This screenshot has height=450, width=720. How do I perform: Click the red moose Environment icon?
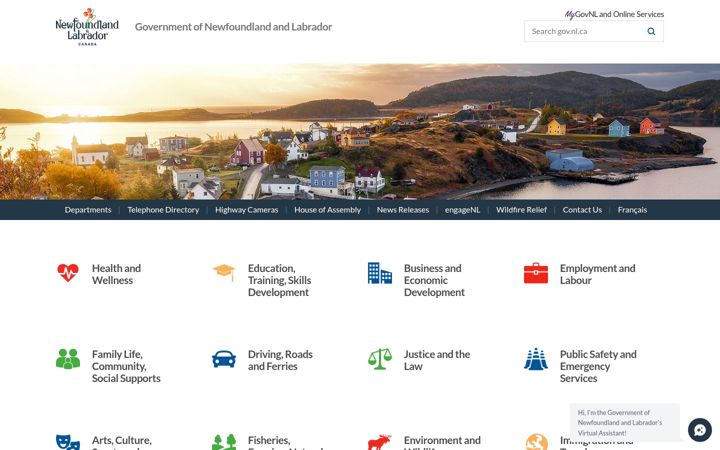tap(380, 442)
